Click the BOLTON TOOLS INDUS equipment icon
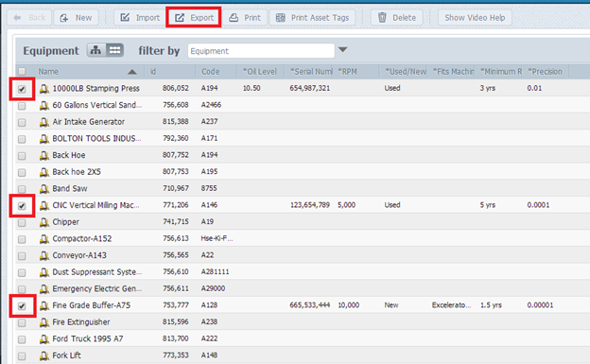This screenshot has width=590, height=364. tap(44, 139)
